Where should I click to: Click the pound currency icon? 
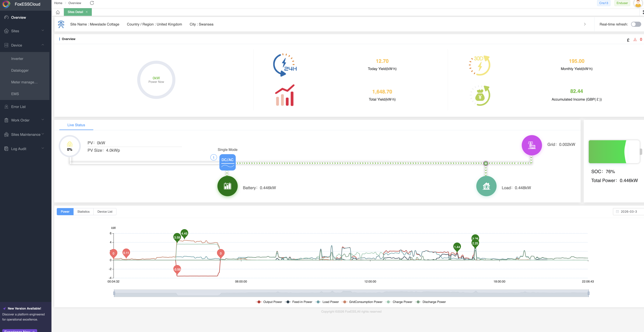click(628, 40)
